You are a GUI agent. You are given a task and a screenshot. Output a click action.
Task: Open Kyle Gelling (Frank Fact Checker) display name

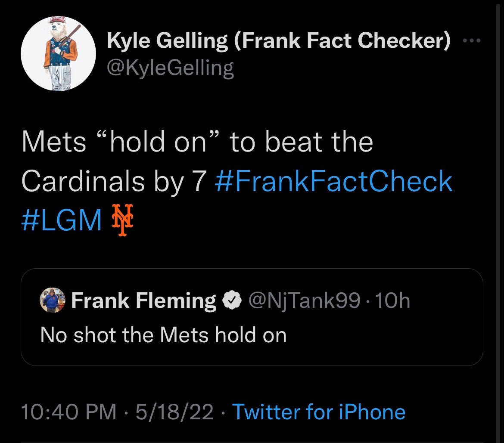click(x=278, y=41)
